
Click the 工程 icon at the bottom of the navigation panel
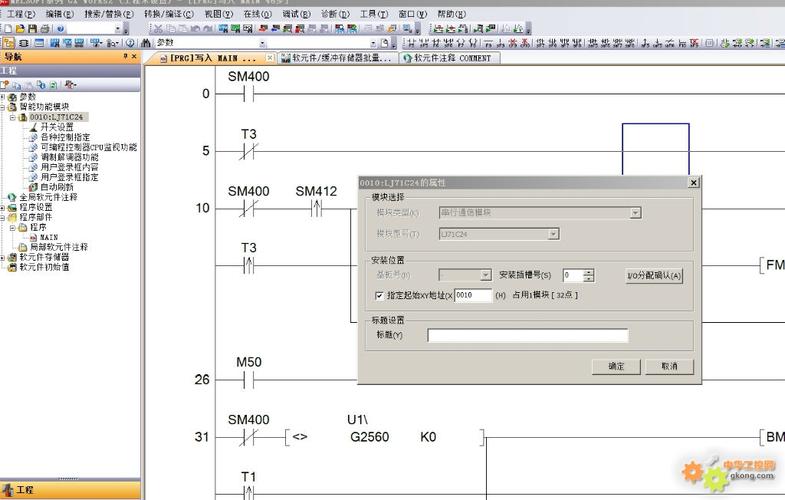(8, 489)
